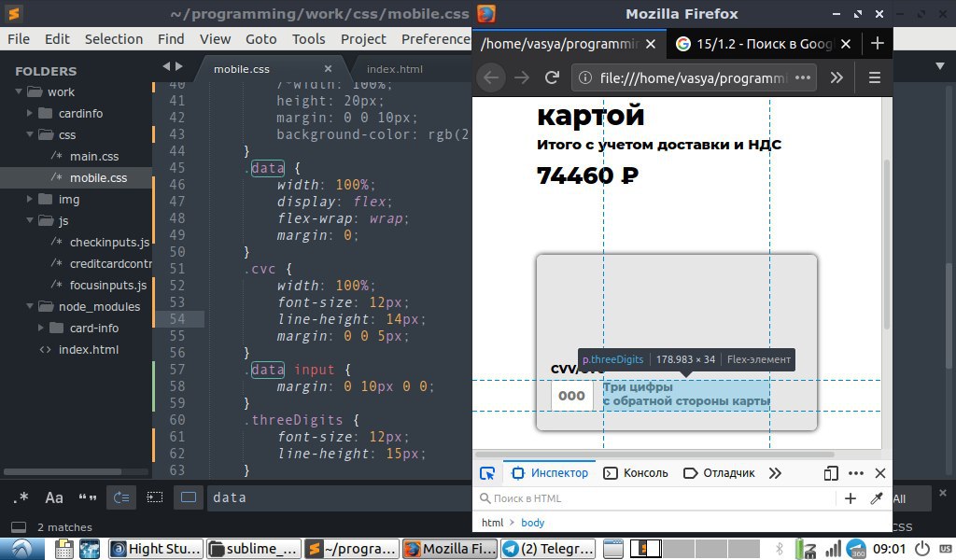
Task: Expand Firefox toolbar overflow chevron
Action: 836,78
